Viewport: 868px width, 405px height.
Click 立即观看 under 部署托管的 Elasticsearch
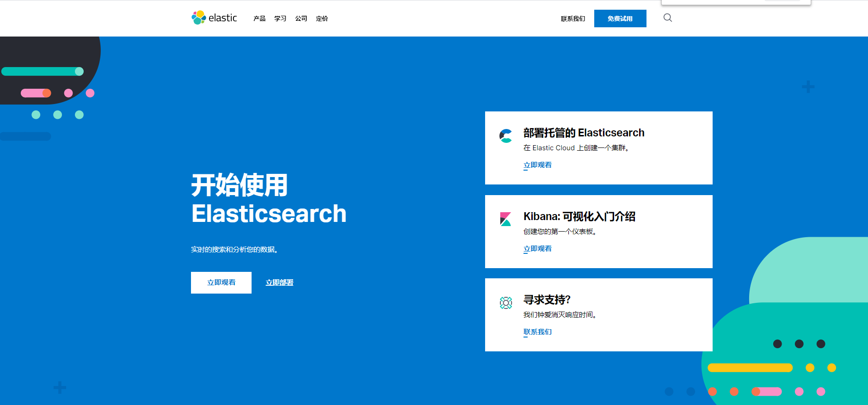537,165
